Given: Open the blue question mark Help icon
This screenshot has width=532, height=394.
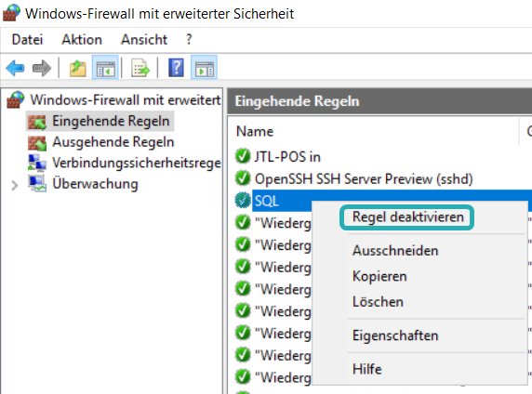Looking at the screenshot, I should (176, 68).
